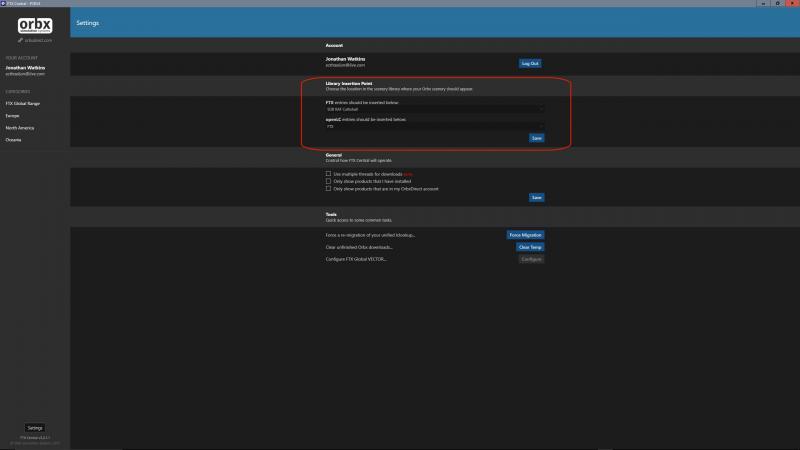Open the FTX Global Range category

coord(22,104)
